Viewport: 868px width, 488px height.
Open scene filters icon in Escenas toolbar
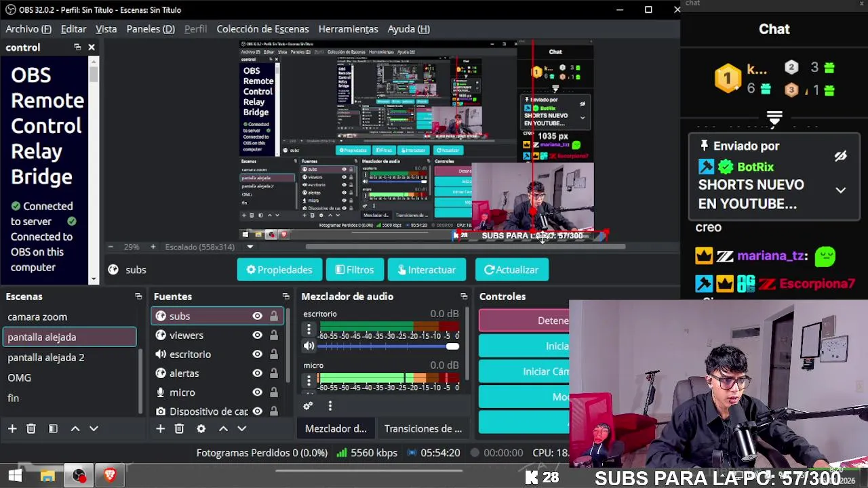(x=53, y=428)
